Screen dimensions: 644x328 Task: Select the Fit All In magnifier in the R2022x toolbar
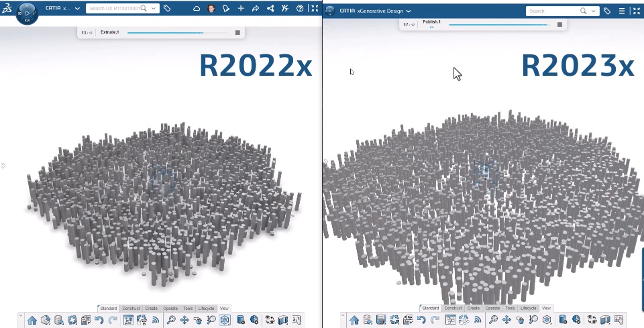[x=171, y=320]
